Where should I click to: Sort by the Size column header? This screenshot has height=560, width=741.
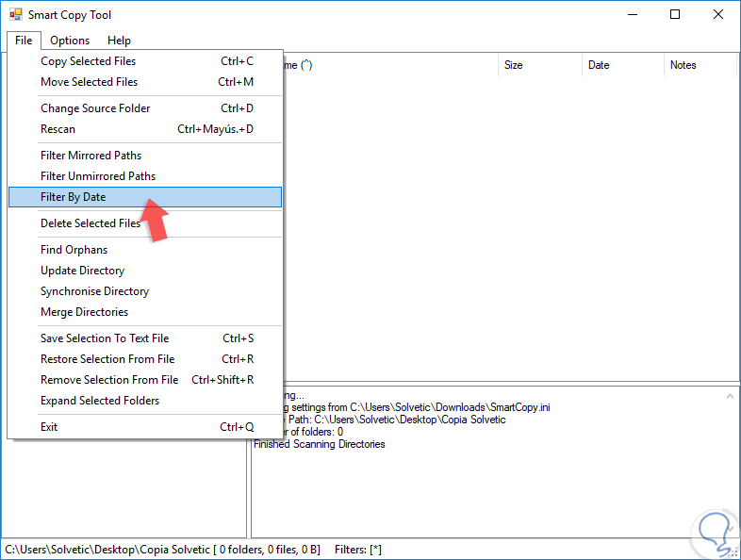pyautogui.click(x=540, y=65)
